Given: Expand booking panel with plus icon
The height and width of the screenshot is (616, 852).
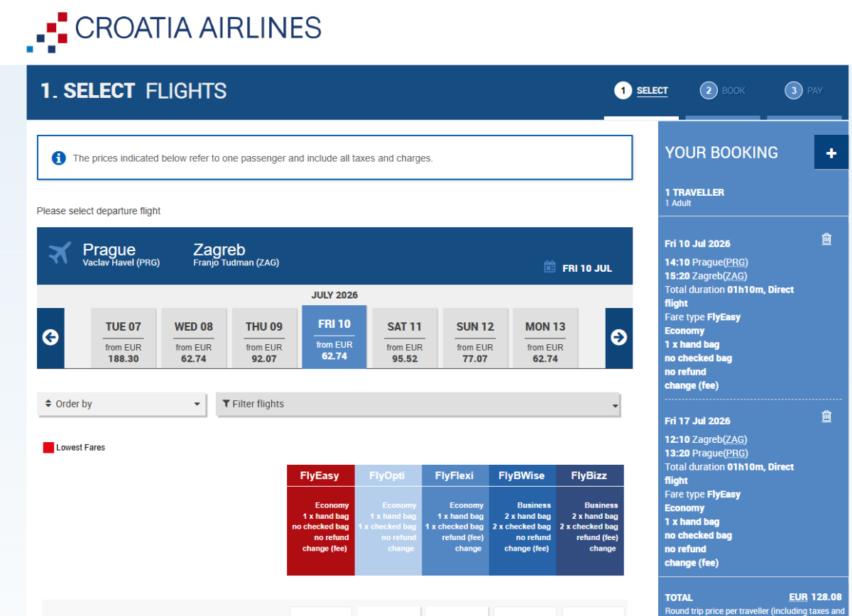Looking at the screenshot, I should point(831,153).
